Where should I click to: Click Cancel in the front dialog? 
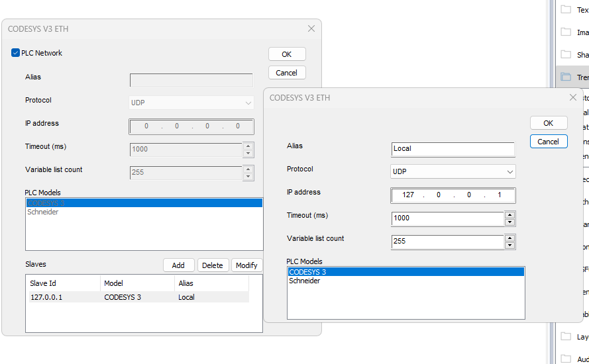(548, 142)
